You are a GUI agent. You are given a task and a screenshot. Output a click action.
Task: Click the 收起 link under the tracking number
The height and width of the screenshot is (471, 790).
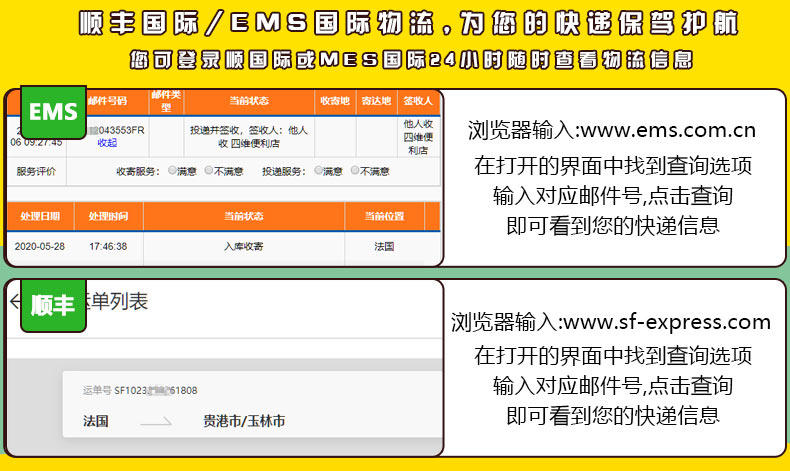pos(107,143)
